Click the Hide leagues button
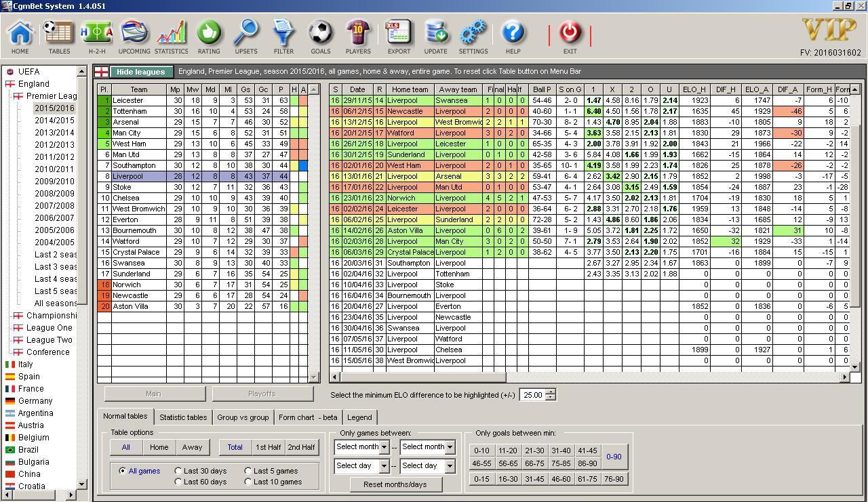The image size is (868, 502). [140, 72]
